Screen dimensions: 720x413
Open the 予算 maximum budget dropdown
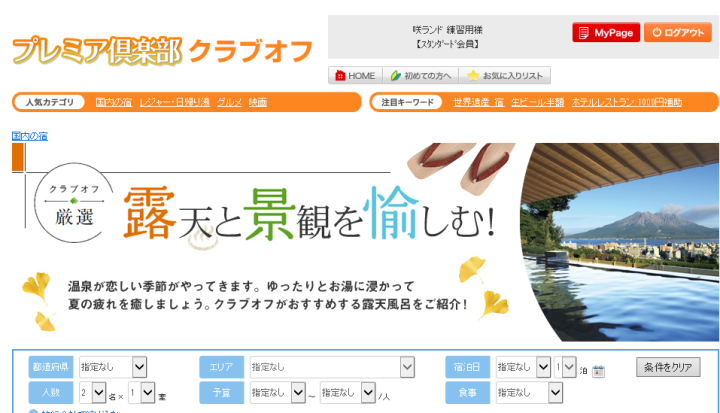pos(348,393)
